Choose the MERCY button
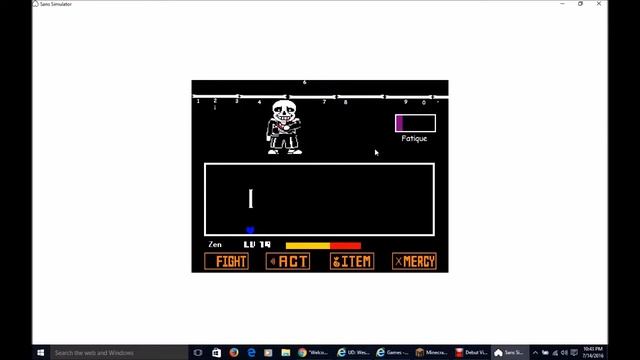The image size is (640, 360). 414,261
